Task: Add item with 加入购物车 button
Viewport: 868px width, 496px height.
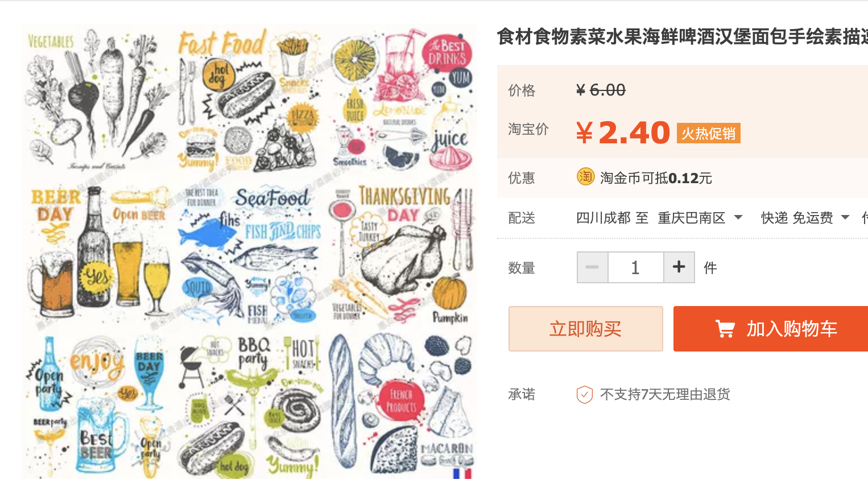Action: (771, 329)
